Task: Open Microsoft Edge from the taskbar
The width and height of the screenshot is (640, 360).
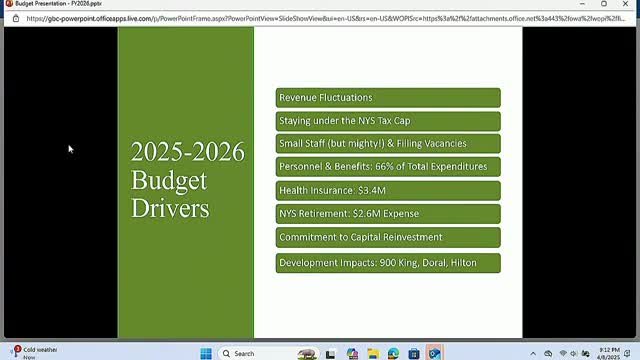Action: coord(393,354)
